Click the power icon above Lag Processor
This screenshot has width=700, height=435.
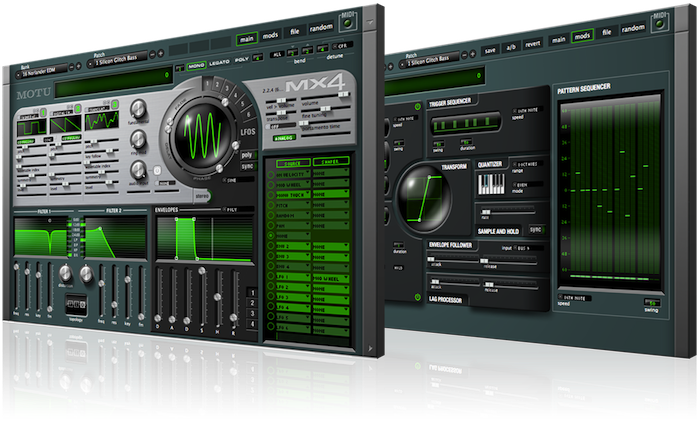click(417, 297)
